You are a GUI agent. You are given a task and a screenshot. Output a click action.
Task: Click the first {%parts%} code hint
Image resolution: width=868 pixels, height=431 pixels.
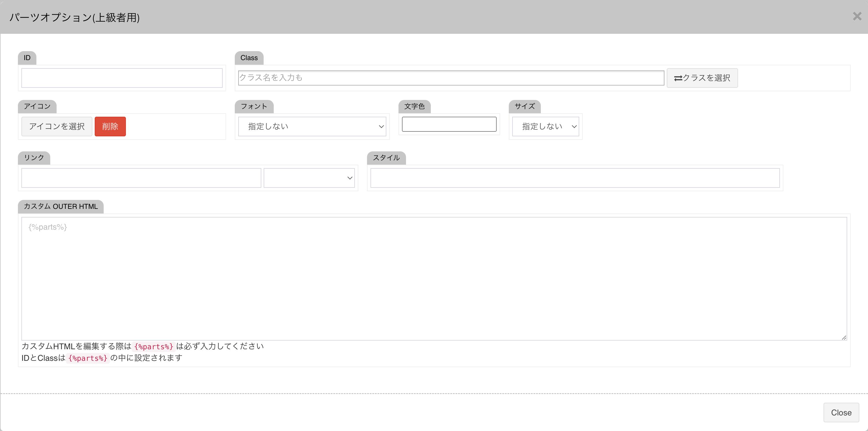154,346
